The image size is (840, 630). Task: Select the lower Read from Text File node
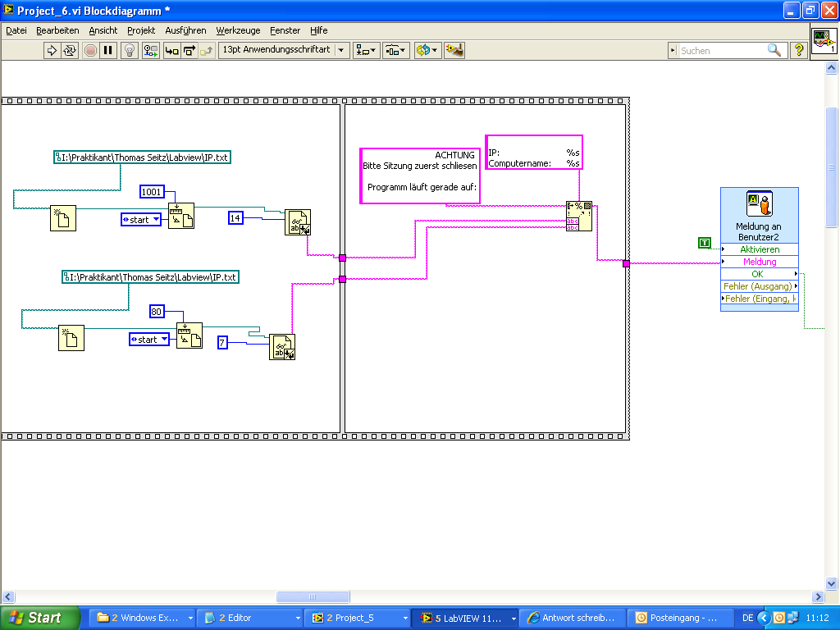point(282,347)
